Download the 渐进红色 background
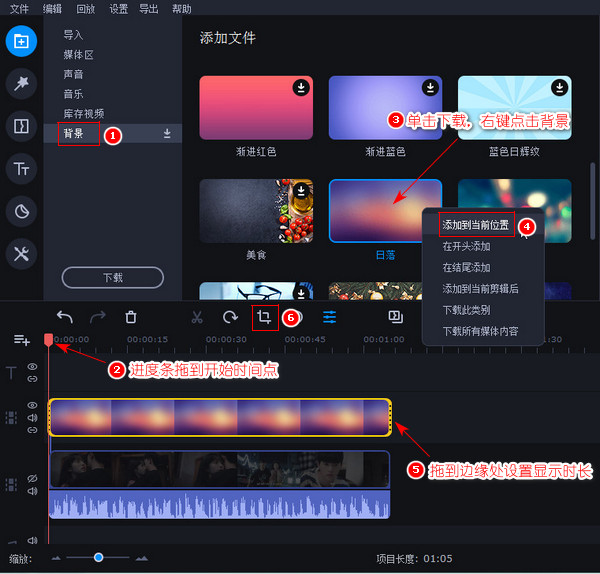Image resolution: width=600 pixels, height=574 pixels. [x=301, y=88]
